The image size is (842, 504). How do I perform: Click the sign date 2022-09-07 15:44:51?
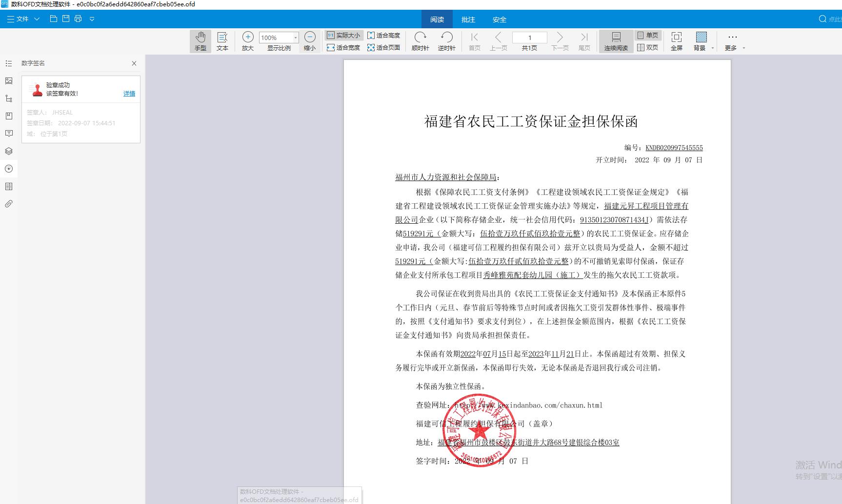87,123
